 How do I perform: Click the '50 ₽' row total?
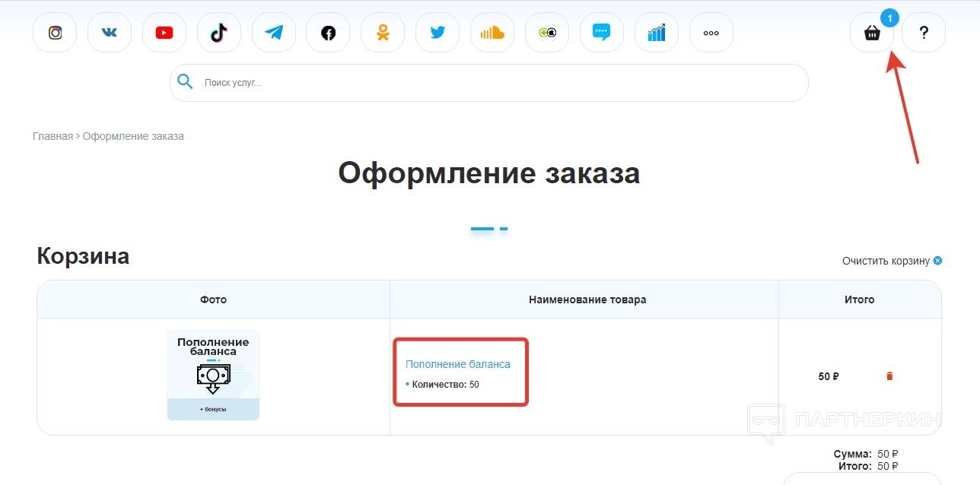(x=829, y=376)
